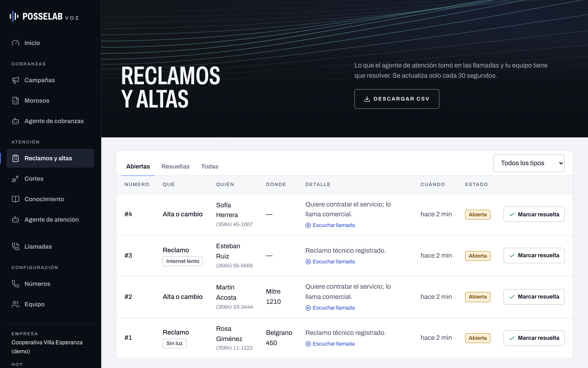Open Campañas in the sidebar
This screenshot has width=588, height=368.
50,80
